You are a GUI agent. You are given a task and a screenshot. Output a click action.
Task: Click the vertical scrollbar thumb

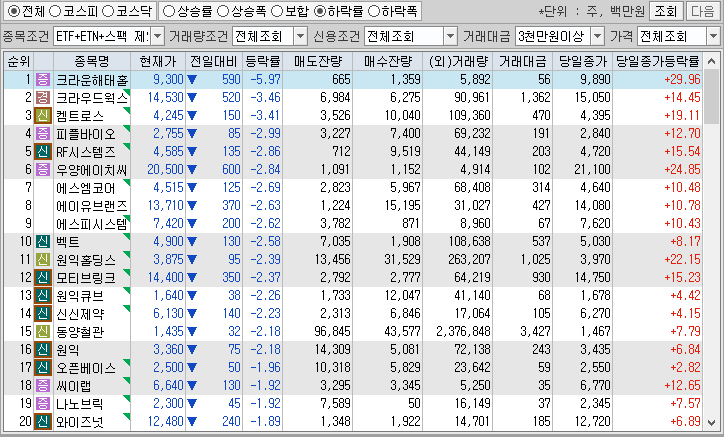click(712, 97)
